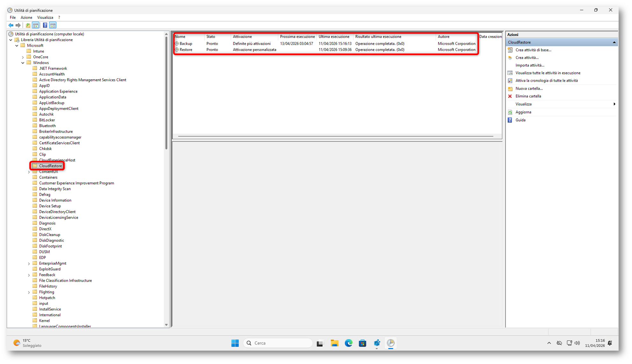632x364 pixels.
Task: Click the blue Help question mark toolbar icon
Action: pos(45,25)
